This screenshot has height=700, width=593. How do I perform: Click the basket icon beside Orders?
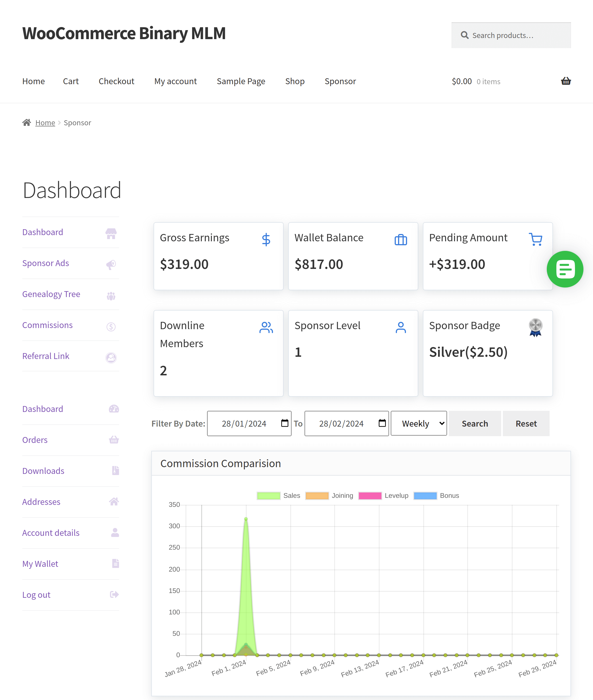[x=114, y=440]
